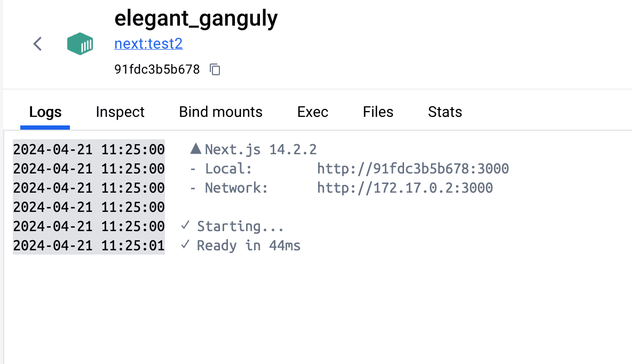Click the green container icon

[80, 44]
